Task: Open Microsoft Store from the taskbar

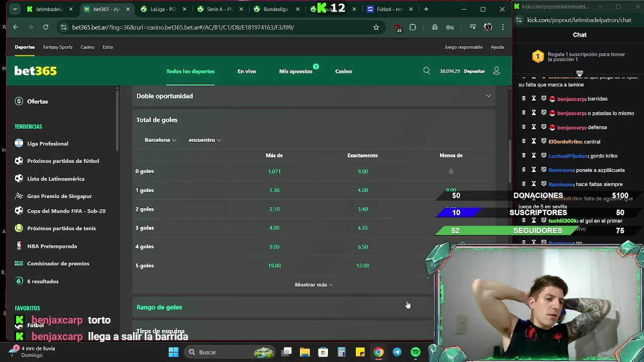Action: (x=323, y=352)
